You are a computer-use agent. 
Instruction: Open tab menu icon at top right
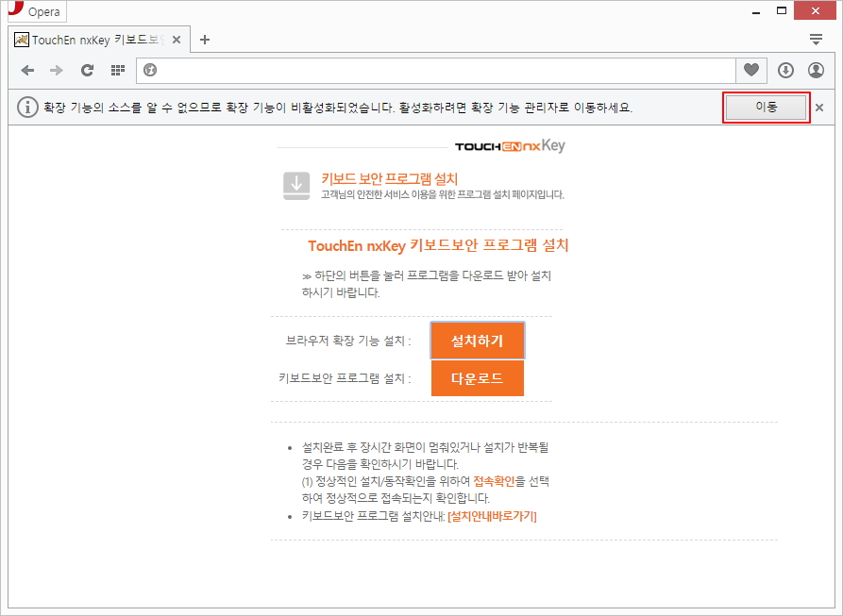click(816, 40)
